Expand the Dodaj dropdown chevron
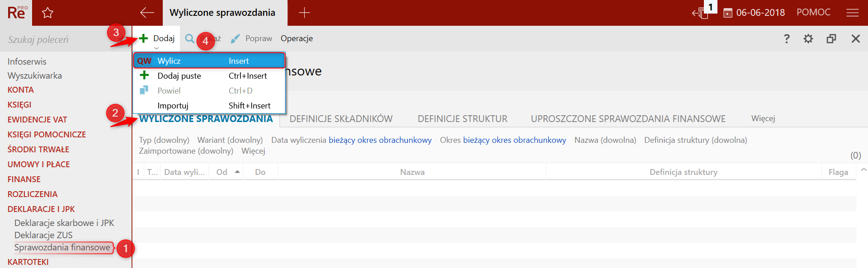This screenshot has width=868, height=268. pyautogui.click(x=156, y=48)
